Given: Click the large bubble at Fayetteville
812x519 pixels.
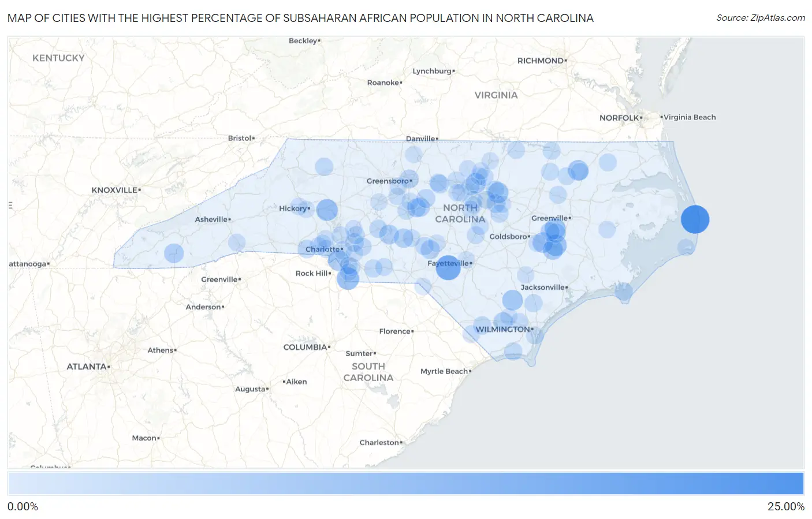Looking at the screenshot, I should coord(448,267).
